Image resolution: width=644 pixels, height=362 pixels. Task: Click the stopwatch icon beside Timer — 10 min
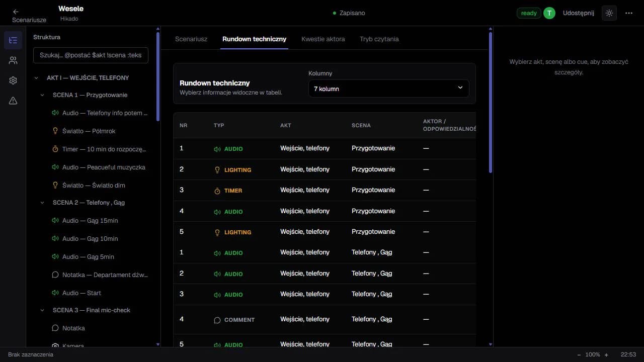(55, 149)
